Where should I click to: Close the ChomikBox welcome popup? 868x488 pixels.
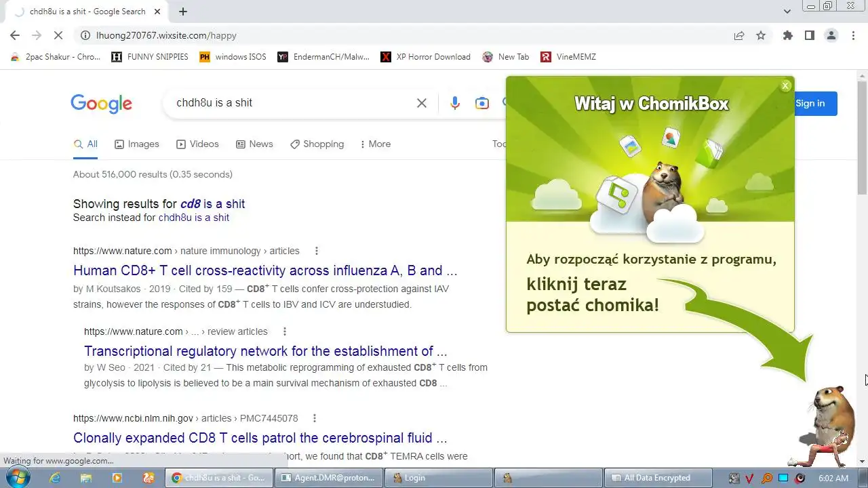[786, 85]
